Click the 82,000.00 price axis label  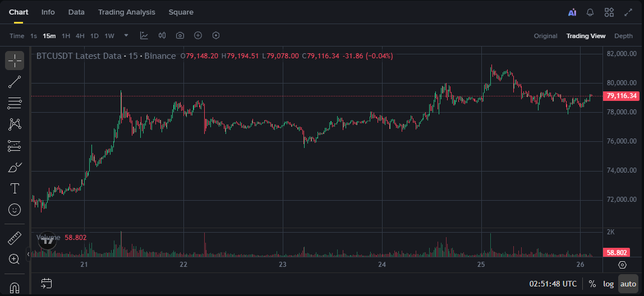tap(622, 54)
